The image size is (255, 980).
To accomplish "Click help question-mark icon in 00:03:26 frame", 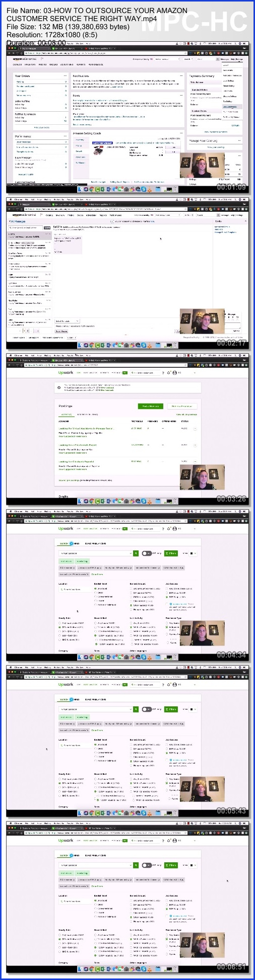I will [163, 373].
